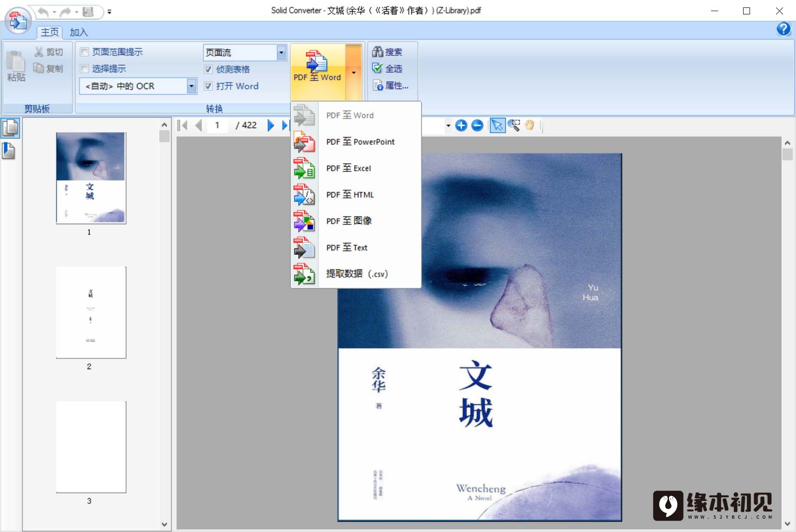Select PDF 至 HTML menu entry
The width and height of the screenshot is (796, 532).
[x=356, y=195]
